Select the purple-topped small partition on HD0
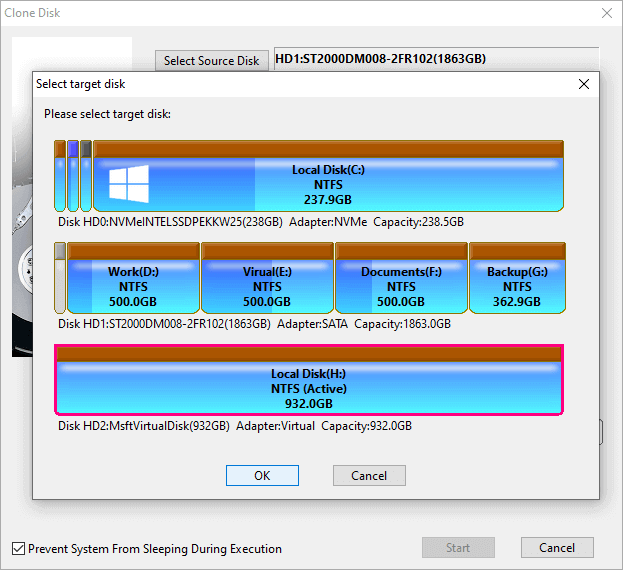 (73, 176)
